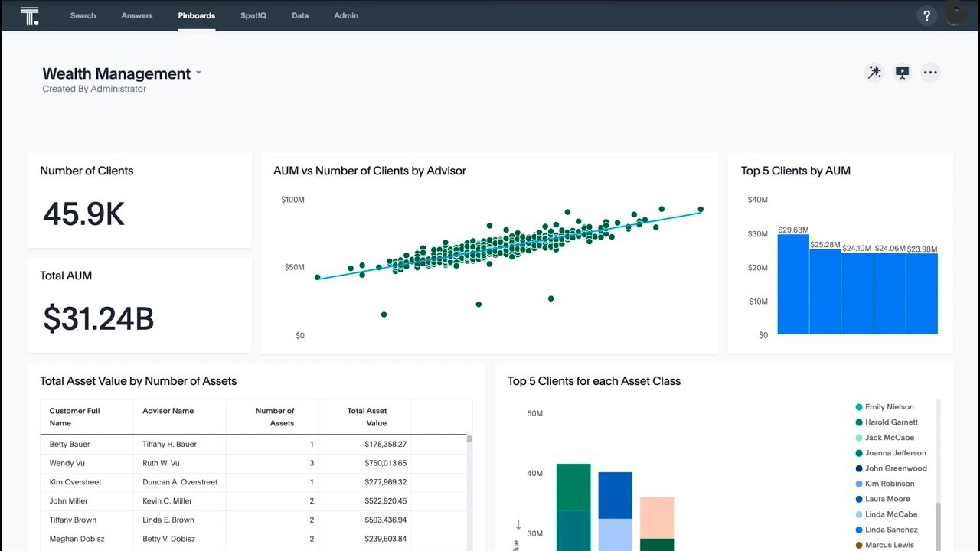Sort table by Total Asset Value column
980x551 pixels.
(367, 417)
